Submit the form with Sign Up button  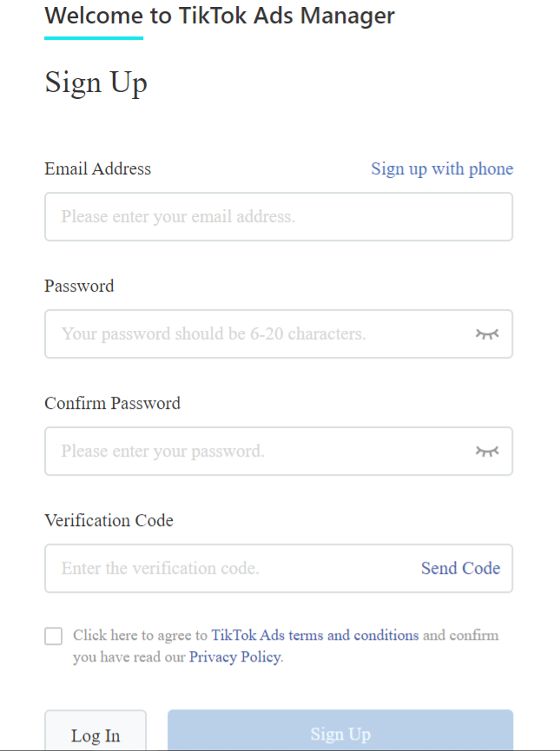tap(339, 734)
